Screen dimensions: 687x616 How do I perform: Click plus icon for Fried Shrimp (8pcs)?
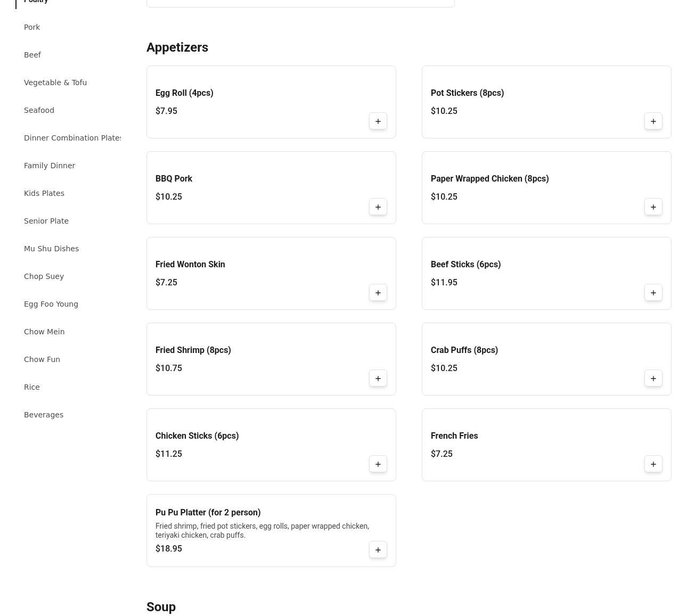(378, 379)
